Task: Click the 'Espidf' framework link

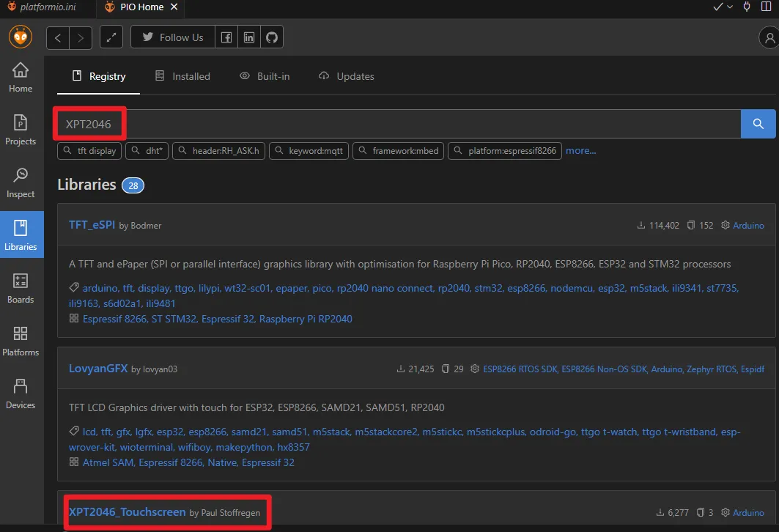Action: (753, 369)
